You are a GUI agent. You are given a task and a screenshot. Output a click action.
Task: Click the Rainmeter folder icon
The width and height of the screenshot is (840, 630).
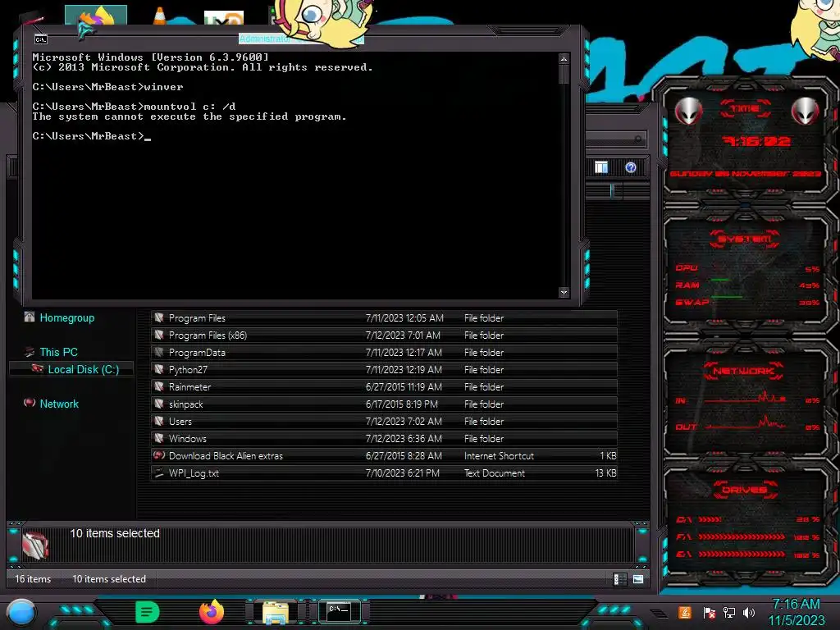tap(159, 386)
